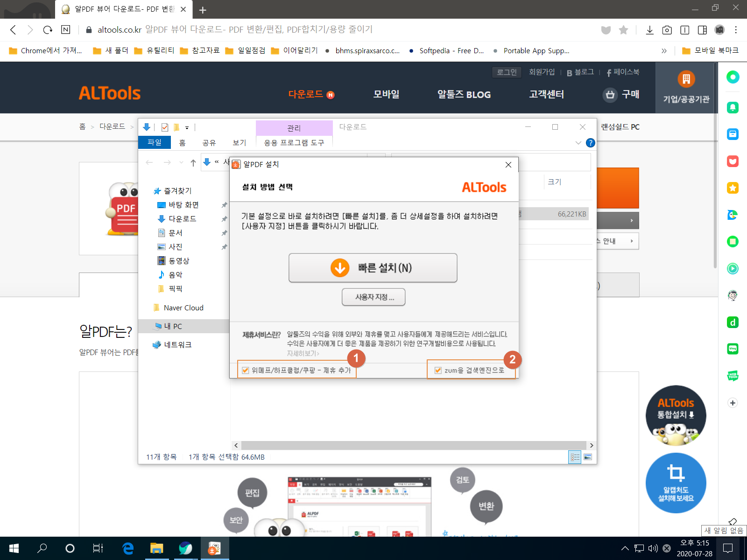Screen dimensions: 747x560
Task: Open the 유틸리티 bookmark folder
Action: coord(155,50)
